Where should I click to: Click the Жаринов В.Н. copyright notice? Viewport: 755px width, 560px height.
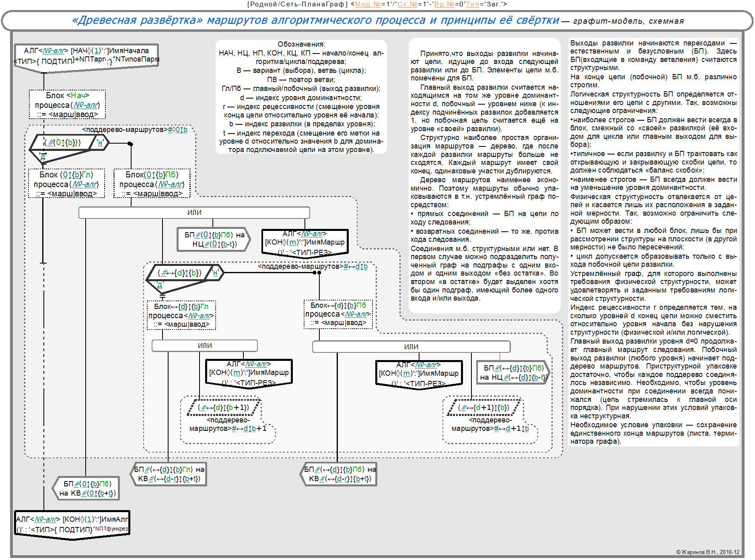[708, 552]
